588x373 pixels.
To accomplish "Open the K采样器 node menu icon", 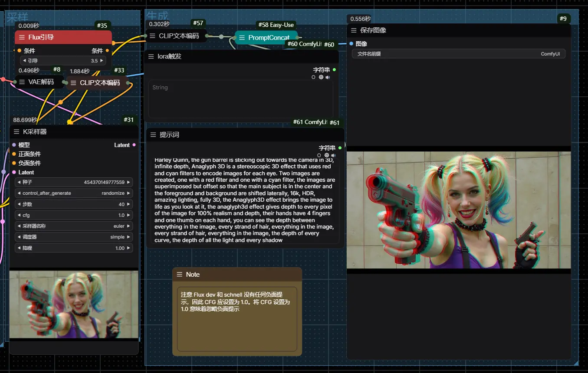I will [x=16, y=132].
